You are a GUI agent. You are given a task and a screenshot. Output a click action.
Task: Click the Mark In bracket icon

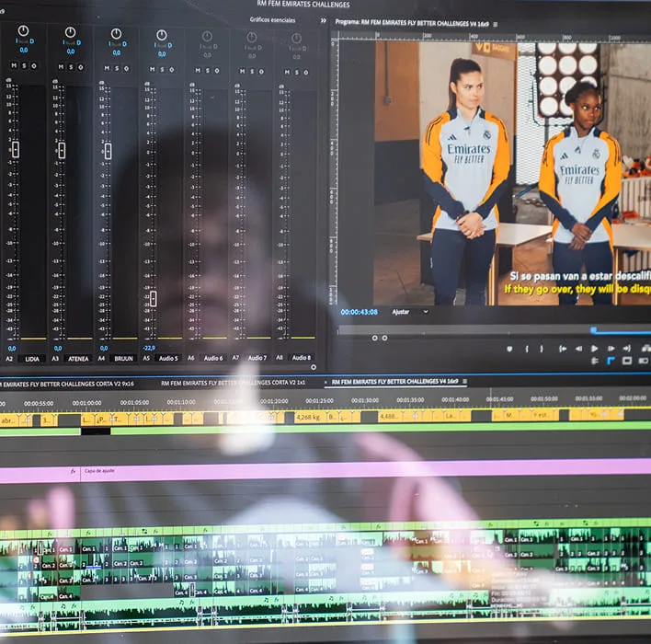pyautogui.click(x=527, y=349)
